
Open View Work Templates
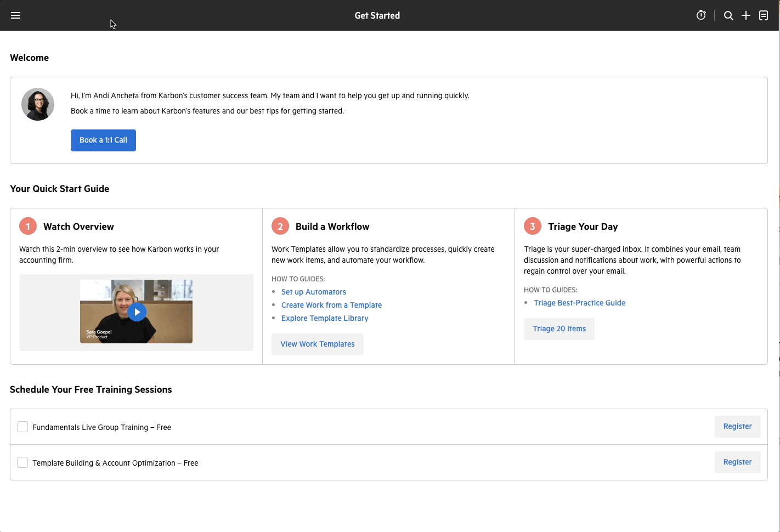click(x=318, y=344)
